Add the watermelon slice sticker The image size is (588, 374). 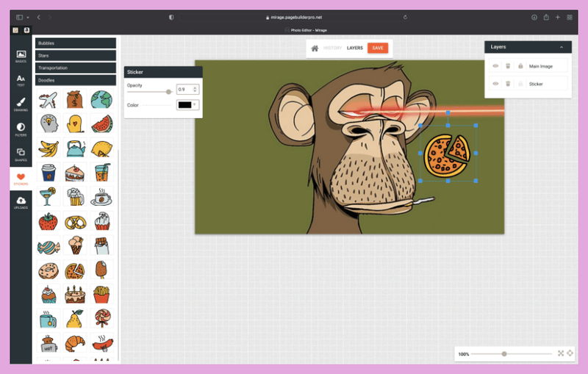(x=102, y=124)
